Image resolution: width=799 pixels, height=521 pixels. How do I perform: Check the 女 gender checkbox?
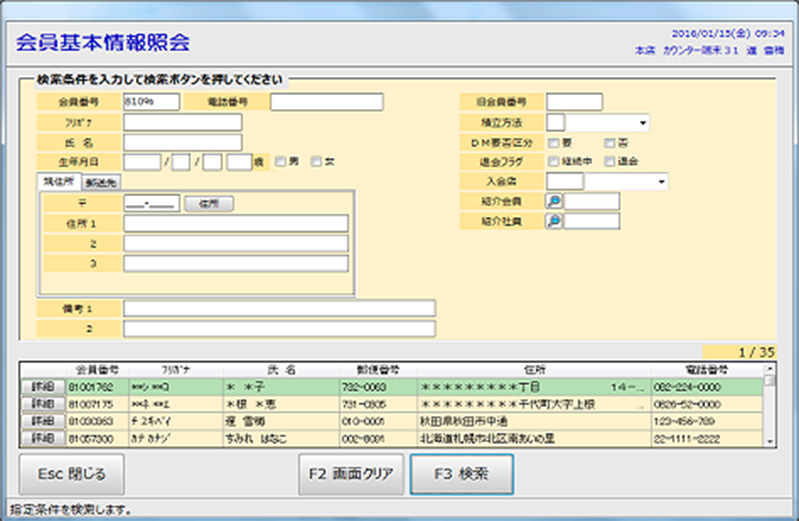coord(318,162)
